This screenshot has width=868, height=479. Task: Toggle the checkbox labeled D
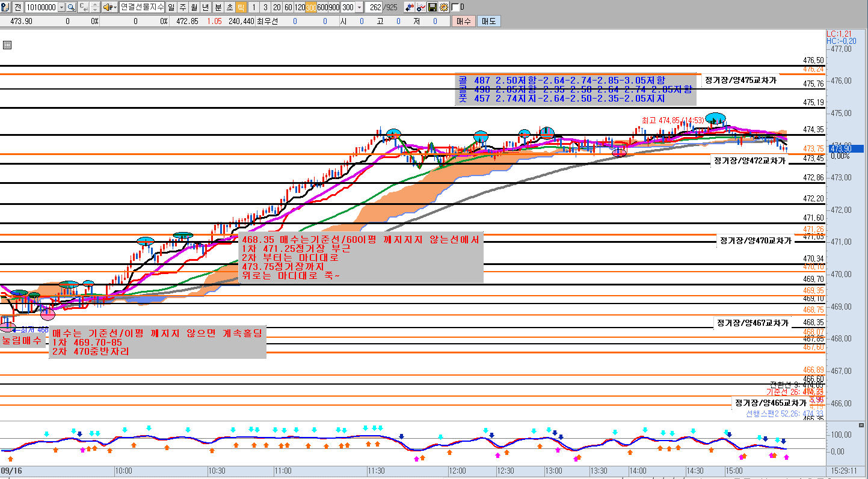(x=455, y=7)
